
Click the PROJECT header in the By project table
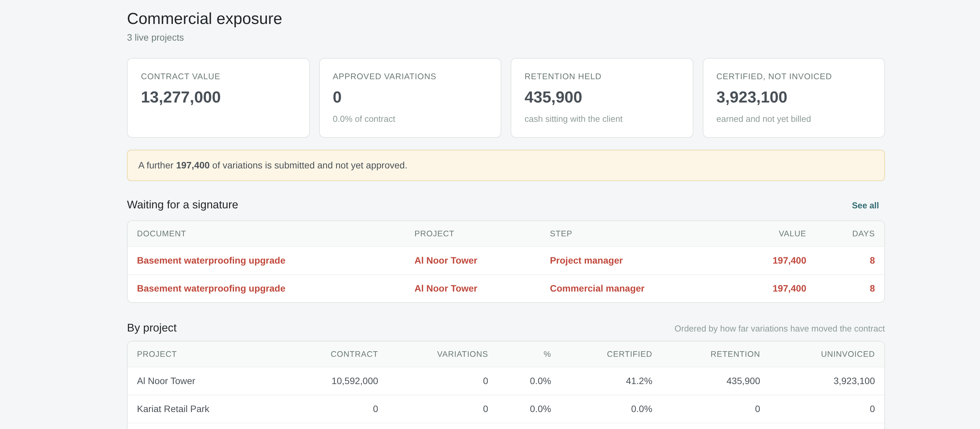tap(157, 354)
